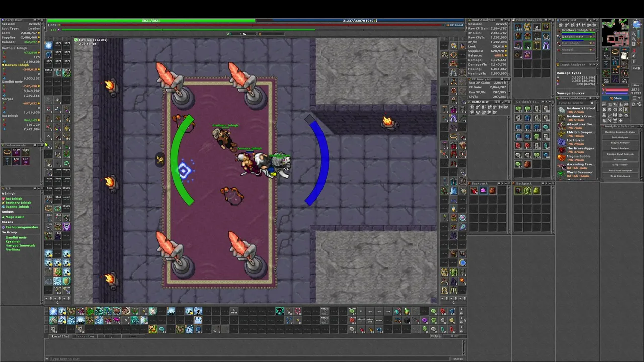Open the white pillow backpack equipment slot

[x=624, y=55]
